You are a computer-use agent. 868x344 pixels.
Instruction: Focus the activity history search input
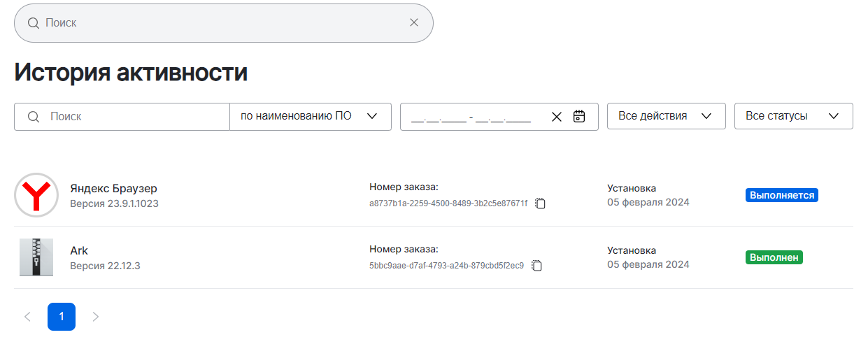pyautogui.click(x=136, y=117)
